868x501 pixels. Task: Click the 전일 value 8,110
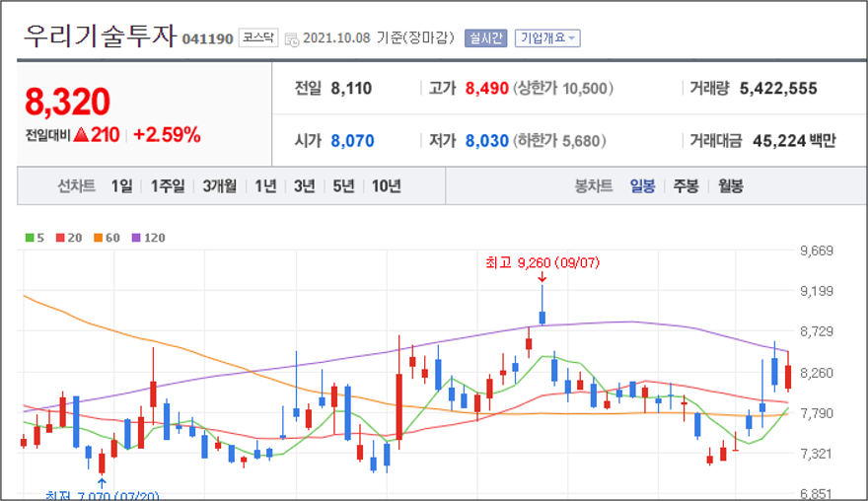tap(351, 88)
